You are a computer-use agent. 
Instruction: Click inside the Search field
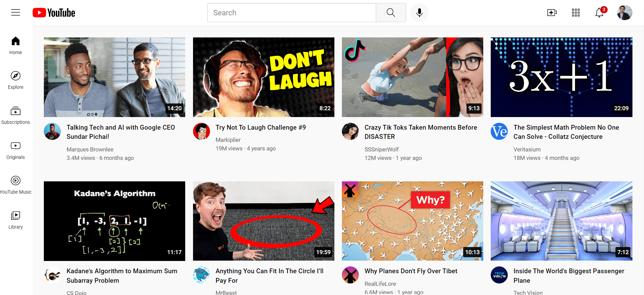[292, 13]
